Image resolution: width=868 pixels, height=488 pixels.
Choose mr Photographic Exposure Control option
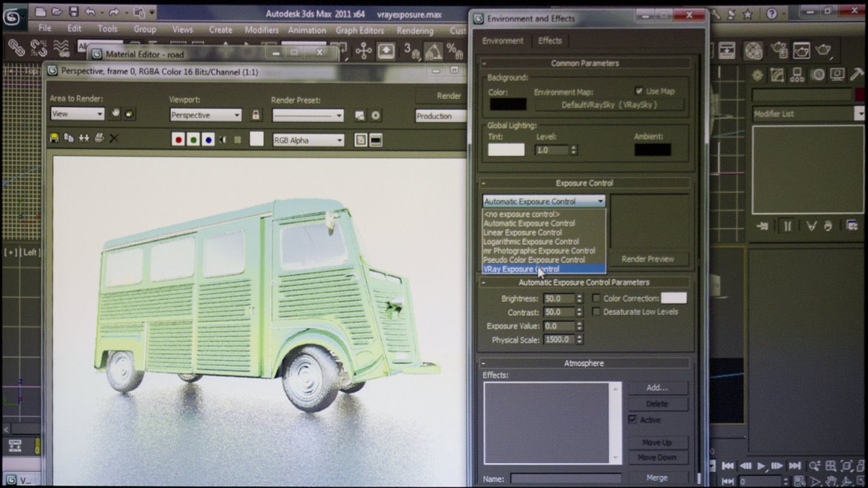click(545, 251)
